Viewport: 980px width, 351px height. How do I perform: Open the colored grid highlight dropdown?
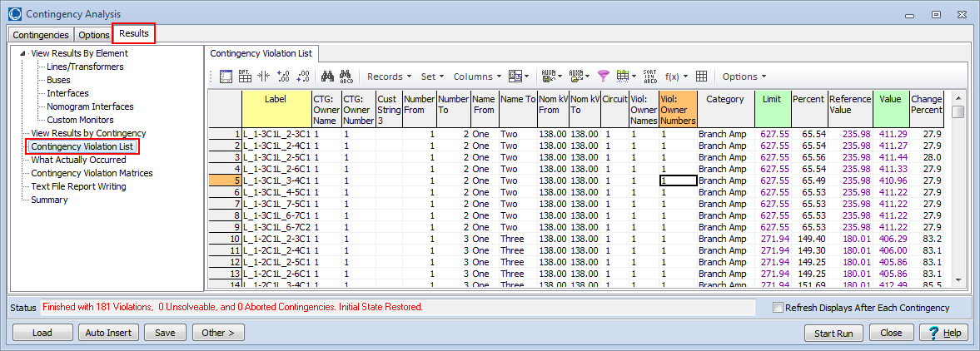[626, 77]
